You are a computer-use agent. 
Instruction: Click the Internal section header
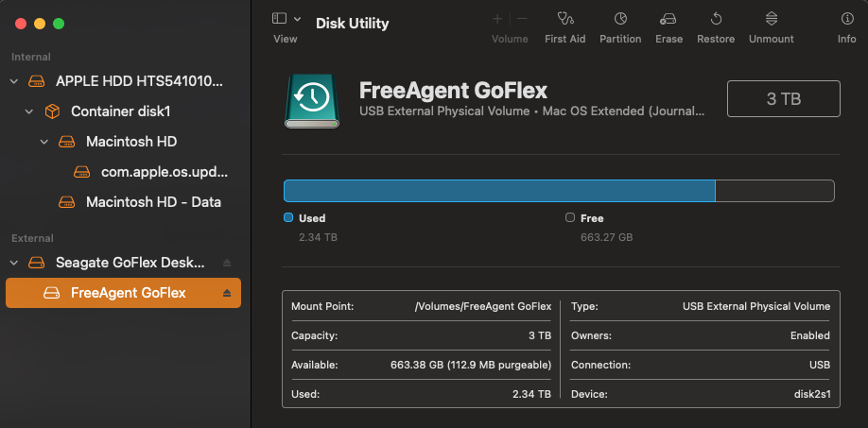click(x=31, y=57)
